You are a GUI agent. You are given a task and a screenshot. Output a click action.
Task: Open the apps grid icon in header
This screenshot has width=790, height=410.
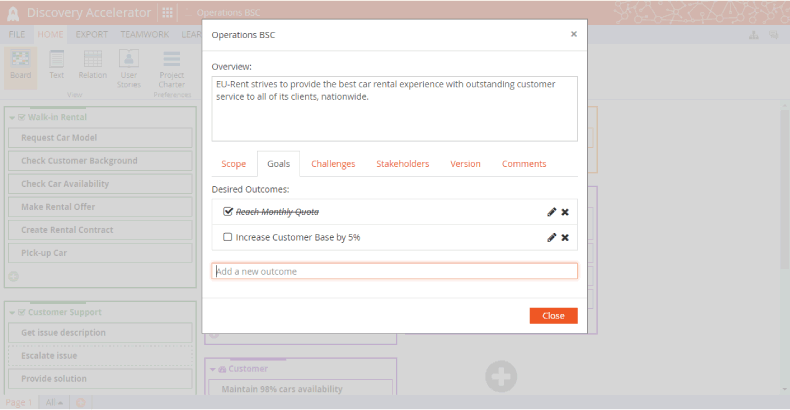click(x=167, y=13)
